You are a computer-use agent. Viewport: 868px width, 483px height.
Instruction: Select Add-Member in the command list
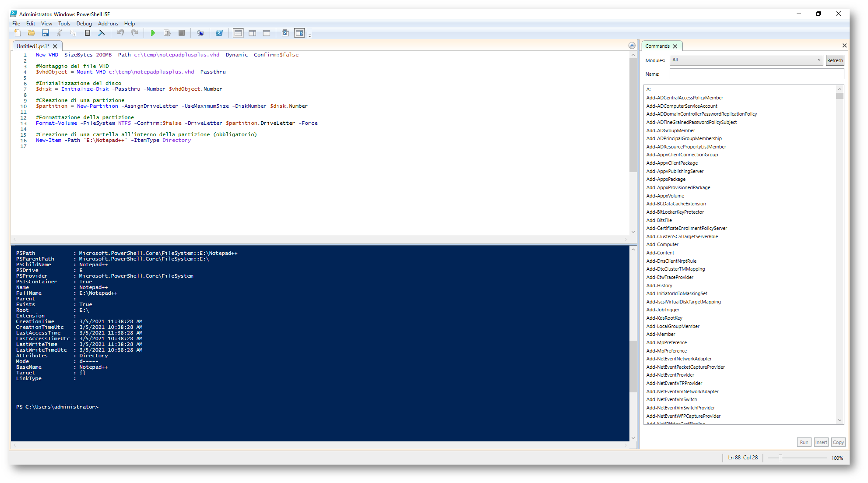pyautogui.click(x=661, y=335)
